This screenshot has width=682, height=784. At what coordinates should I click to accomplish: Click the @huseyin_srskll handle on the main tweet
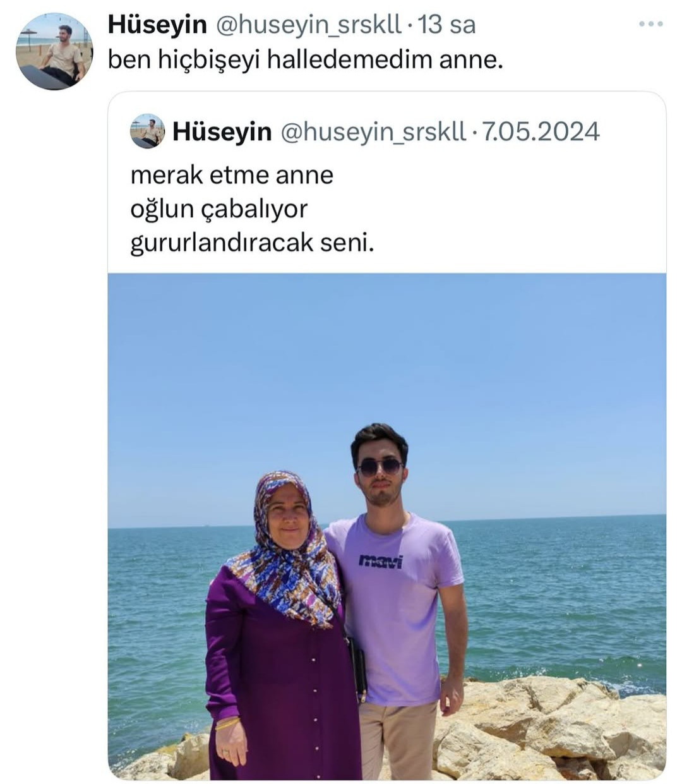pyautogui.click(x=309, y=25)
